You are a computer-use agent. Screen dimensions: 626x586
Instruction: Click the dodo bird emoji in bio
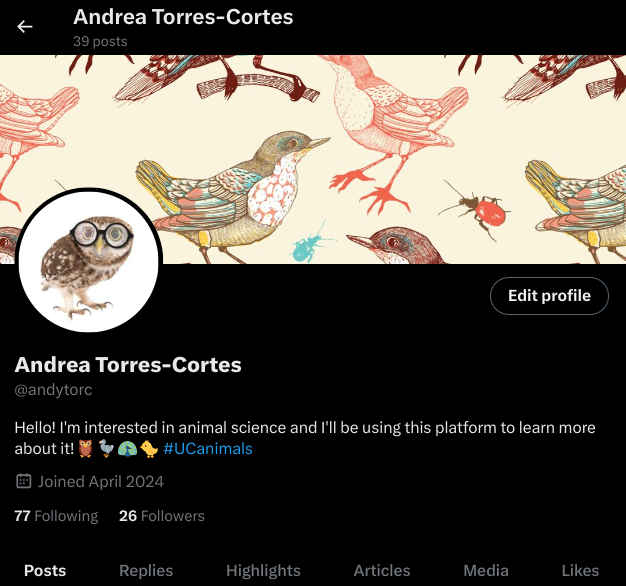(106, 448)
